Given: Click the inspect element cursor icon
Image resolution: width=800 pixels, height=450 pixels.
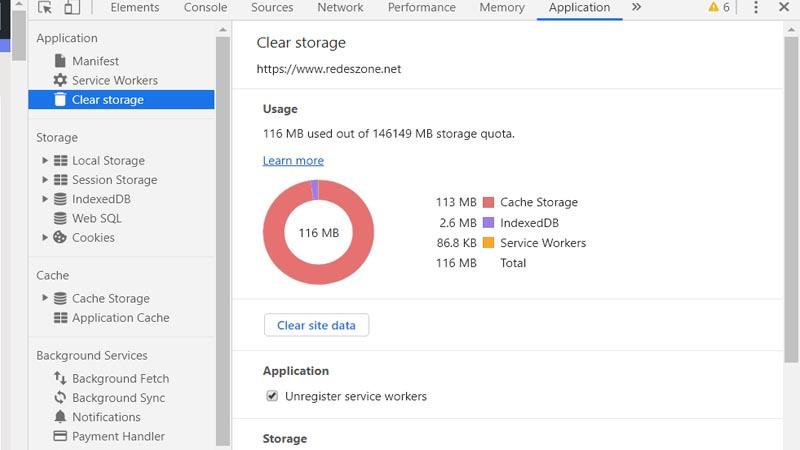Looking at the screenshot, I should (45, 8).
